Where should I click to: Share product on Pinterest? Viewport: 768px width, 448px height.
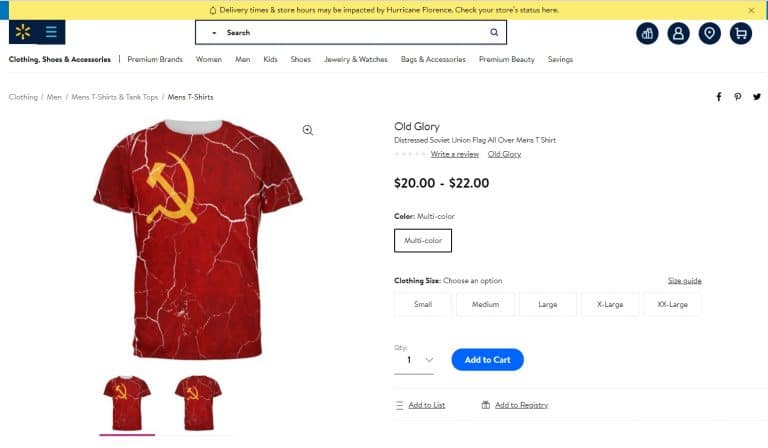[x=738, y=97]
